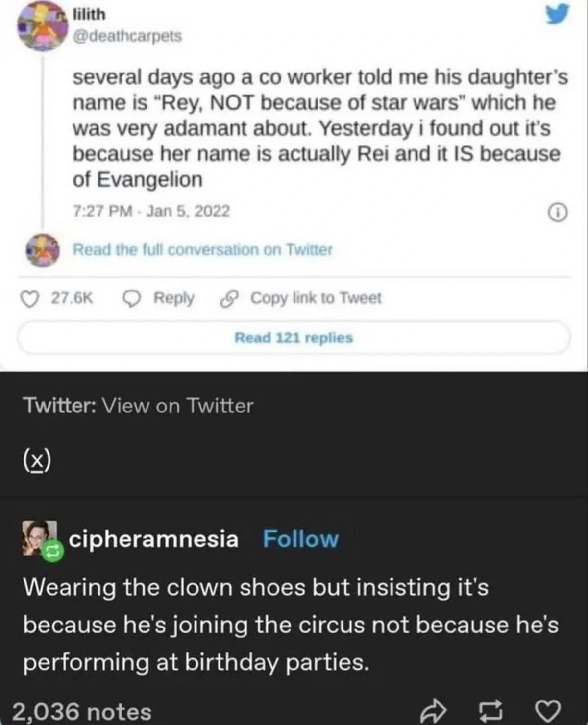Open the @deathcarpets handle
Image resolution: width=588 pixels, height=725 pixels.
[x=127, y=36]
